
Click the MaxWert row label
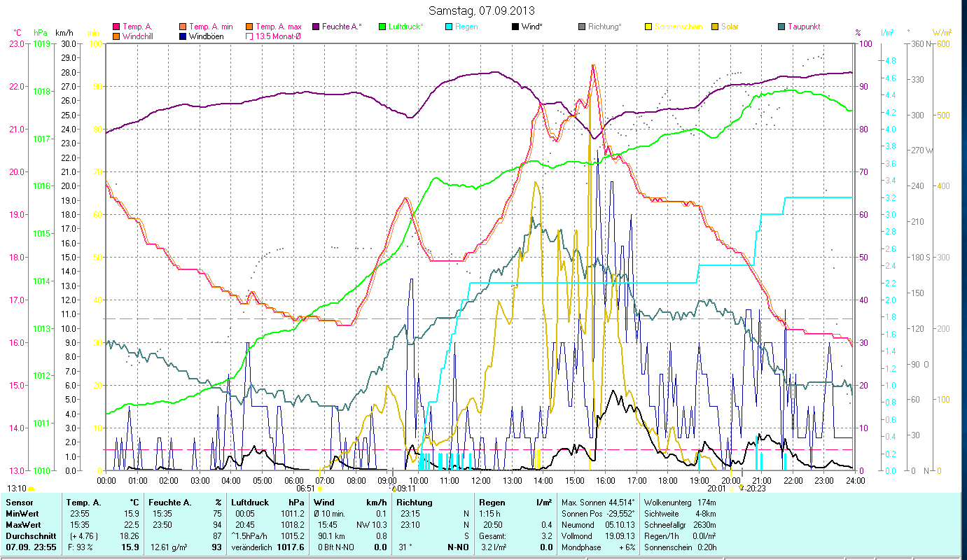click(24, 525)
